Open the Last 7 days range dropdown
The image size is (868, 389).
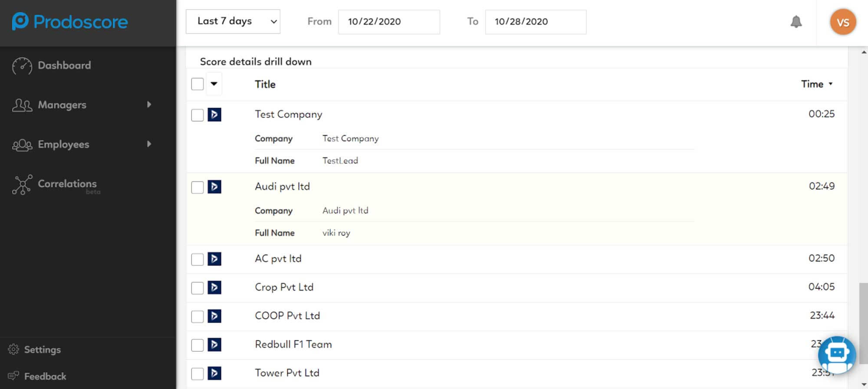tap(233, 21)
